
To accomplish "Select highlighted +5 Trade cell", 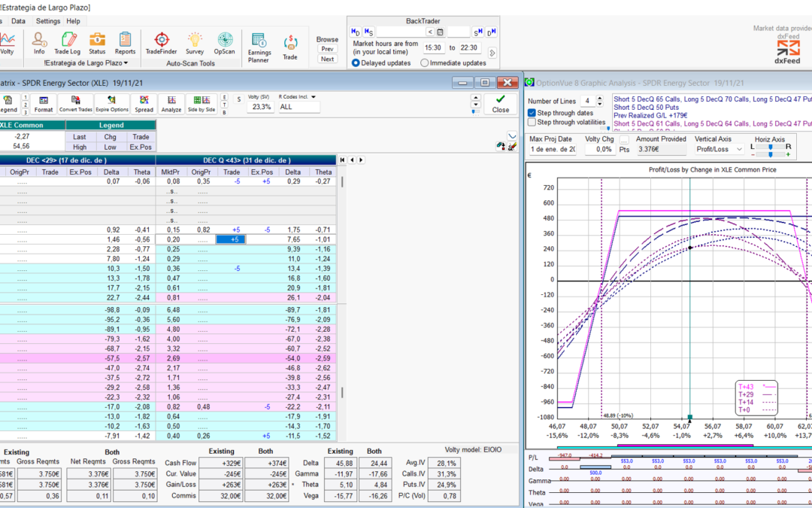I will [231, 239].
